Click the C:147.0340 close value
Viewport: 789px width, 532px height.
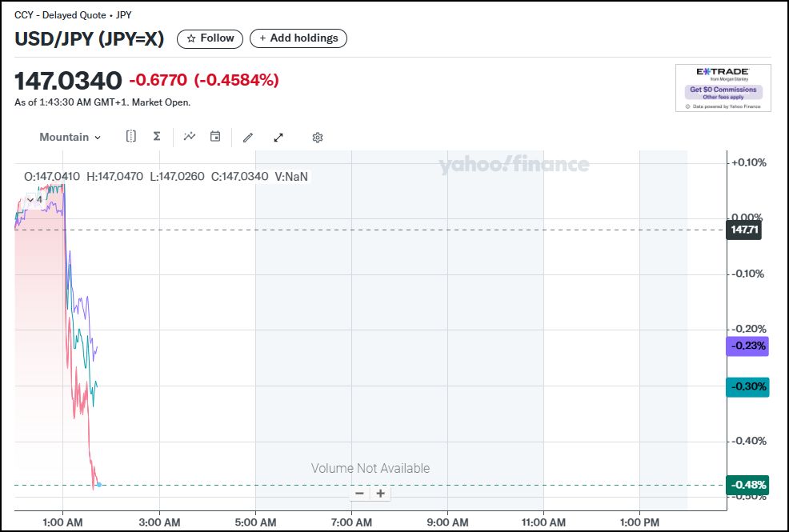click(x=239, y=177)
